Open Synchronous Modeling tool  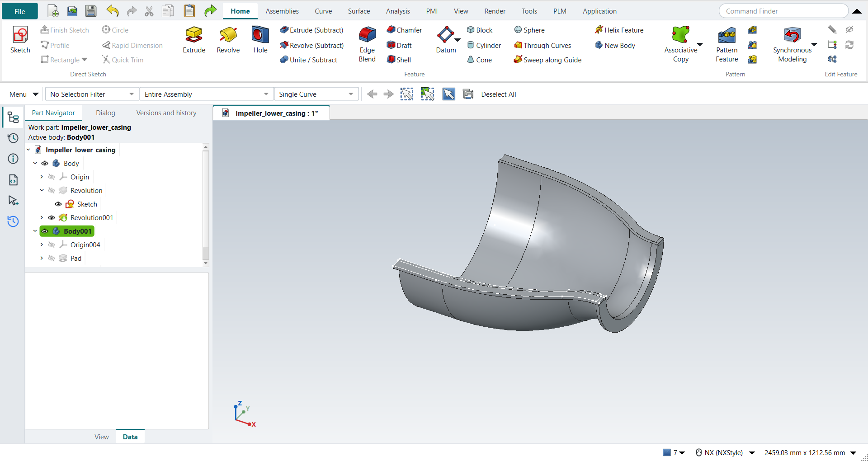[x=792, y=44]
